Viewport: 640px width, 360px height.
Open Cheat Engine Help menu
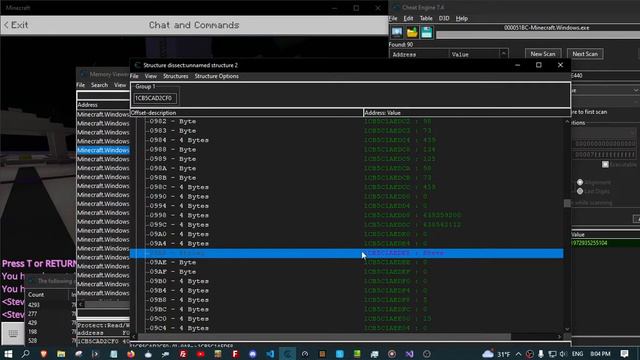click(462, 18)
